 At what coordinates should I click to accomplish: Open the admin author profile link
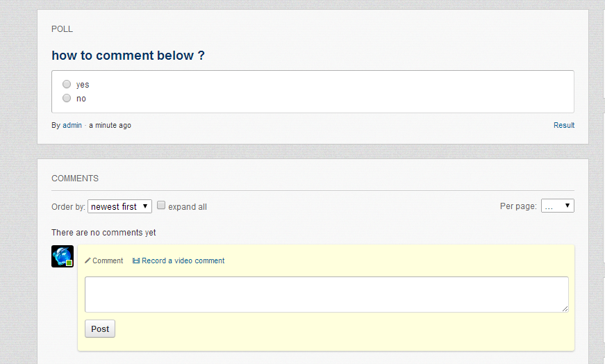pos(72,126)
